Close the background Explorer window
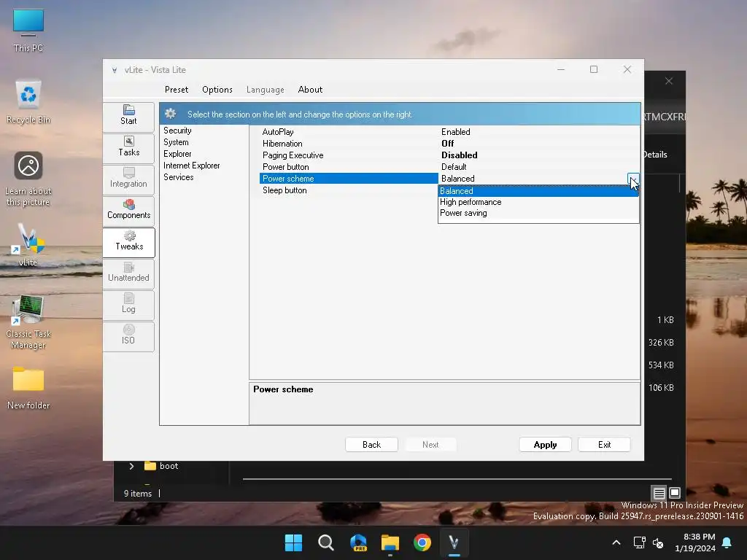The image size is (747, 560). pyautogui.click(x=669, y=81)
